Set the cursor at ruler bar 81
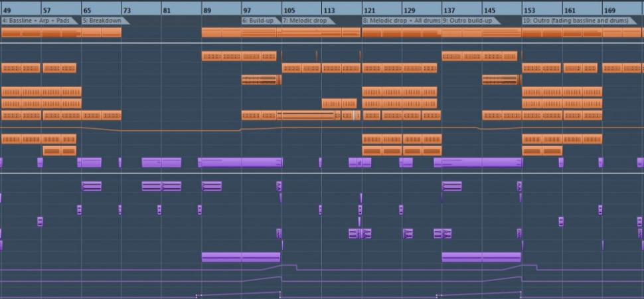 (167, 11)
